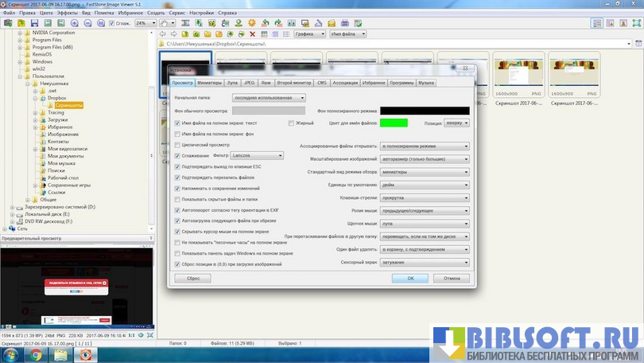
Task: Click the red X delete icon in the navigation toolbar
Action: (x=253, y=34)
